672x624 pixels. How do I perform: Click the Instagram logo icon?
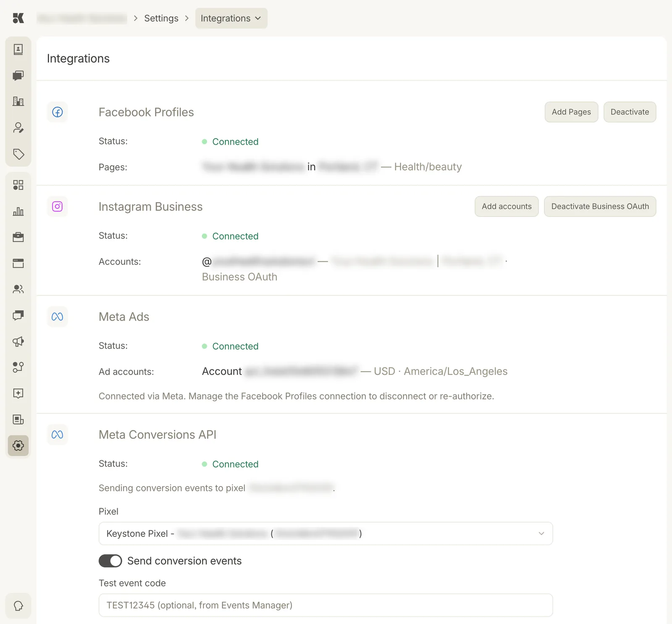point(58,207)
